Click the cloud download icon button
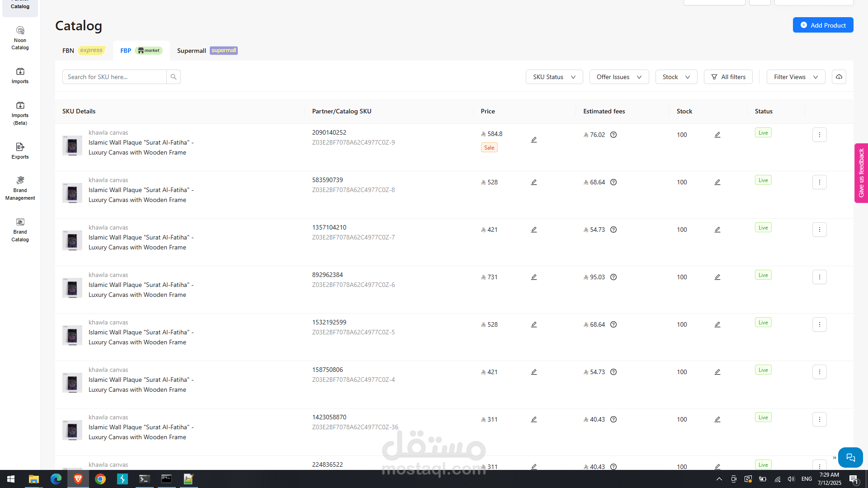The height and width of the screenshot is (488, 868). (x=839, y=77)
